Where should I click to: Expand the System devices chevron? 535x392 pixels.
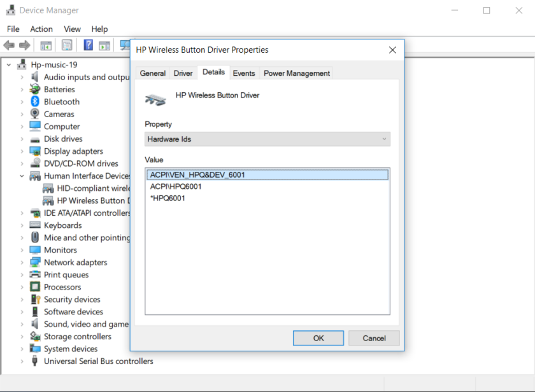point(22,349)
